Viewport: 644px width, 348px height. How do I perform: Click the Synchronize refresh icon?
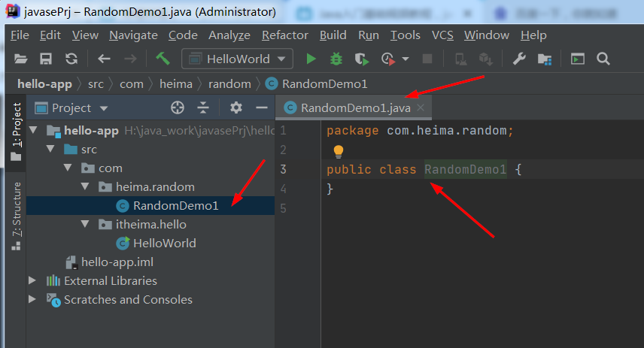[71, 59]
